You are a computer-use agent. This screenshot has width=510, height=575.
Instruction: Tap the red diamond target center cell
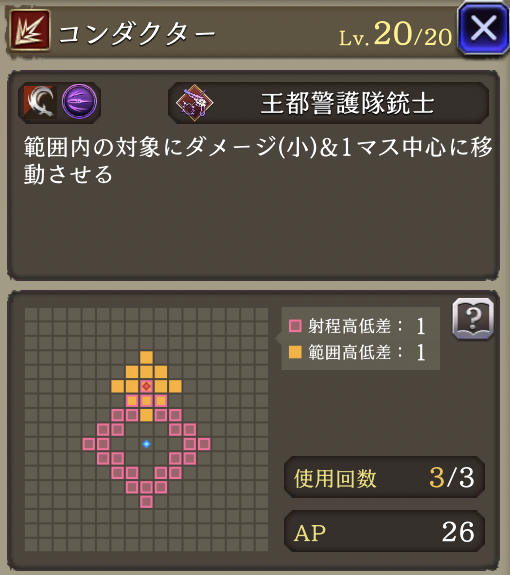(x=146, y=386)
